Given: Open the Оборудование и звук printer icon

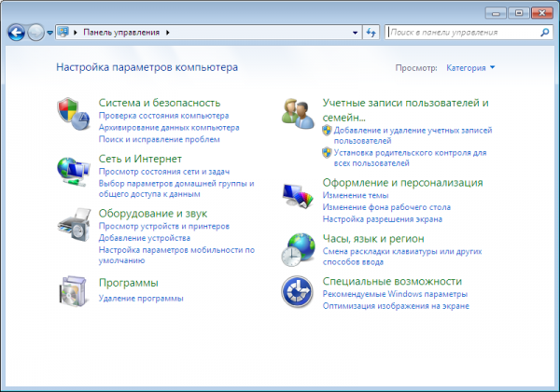Looking at the screenshot, I should 74,225.
